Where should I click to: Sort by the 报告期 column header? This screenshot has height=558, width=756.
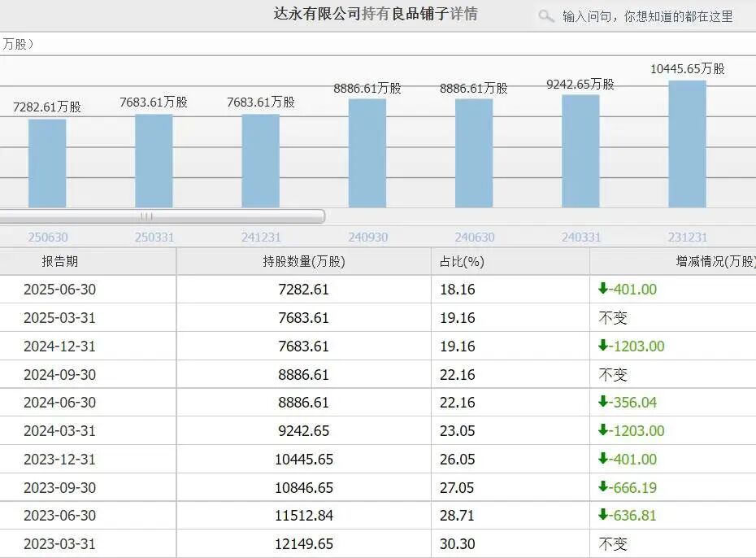pyautogui.click(x=60, y=261)
